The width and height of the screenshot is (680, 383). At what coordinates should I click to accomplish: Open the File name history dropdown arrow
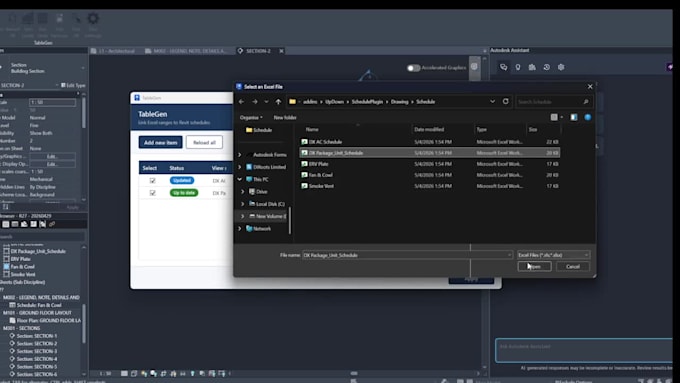click(509, 255)
